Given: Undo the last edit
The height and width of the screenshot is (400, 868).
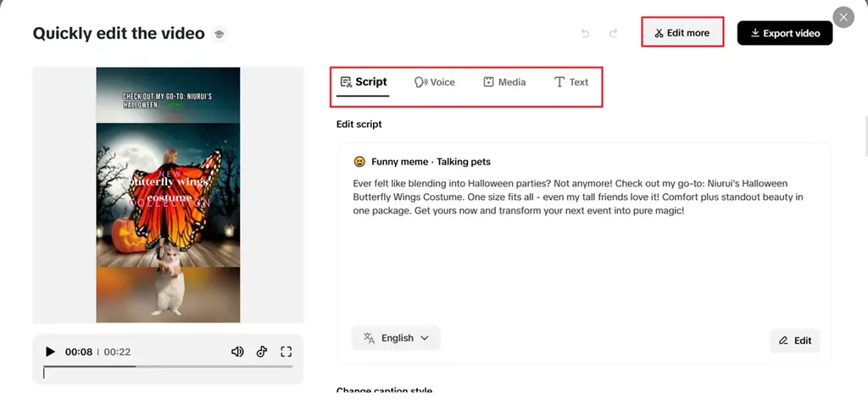Looking at the screenshot, I should [585, 33].
